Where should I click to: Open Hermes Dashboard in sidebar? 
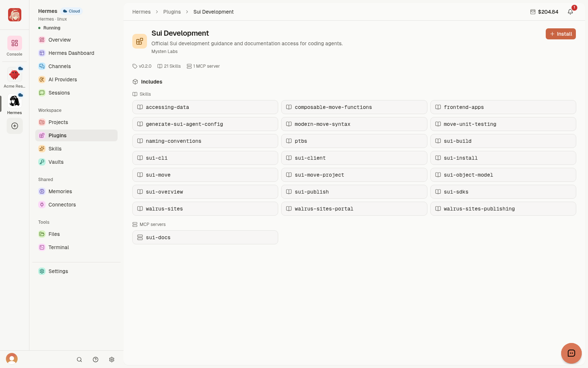[76, 53]
